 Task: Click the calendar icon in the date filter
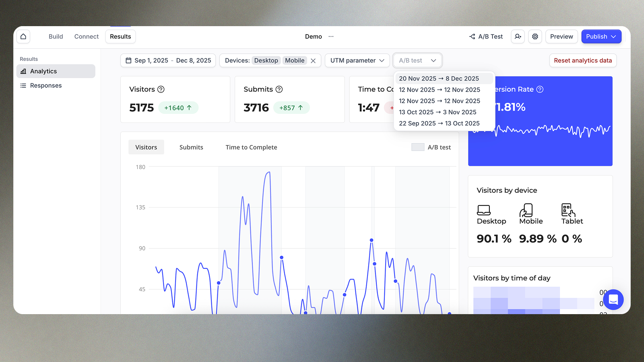(x=129, y=60)
